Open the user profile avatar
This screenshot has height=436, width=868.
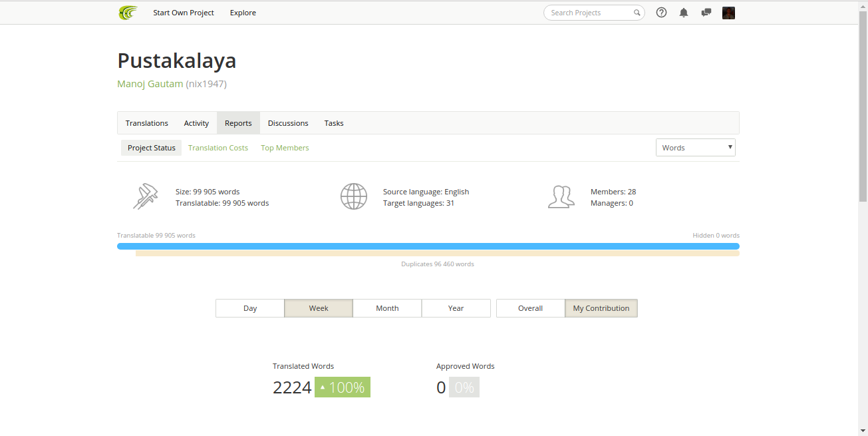point(728,13)
